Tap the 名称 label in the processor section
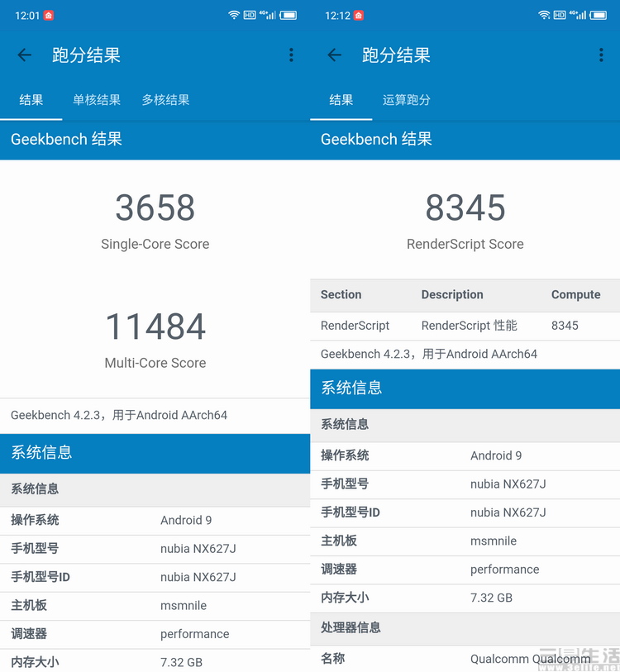The image size is (620, 672). tap(332, 658)
